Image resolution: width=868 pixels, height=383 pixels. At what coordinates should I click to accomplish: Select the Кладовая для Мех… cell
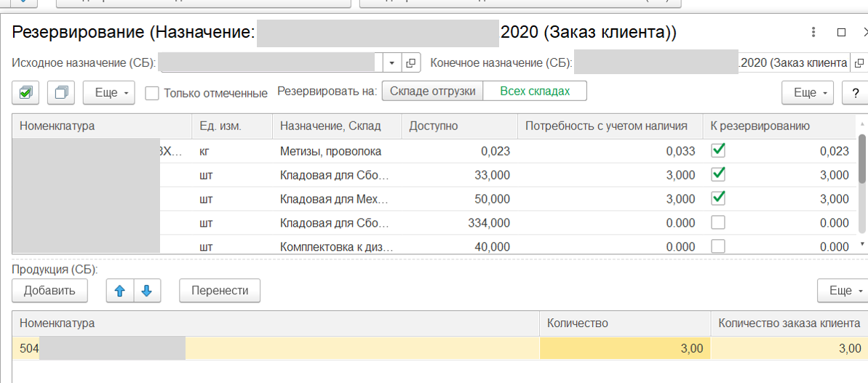tap(337, 199)
